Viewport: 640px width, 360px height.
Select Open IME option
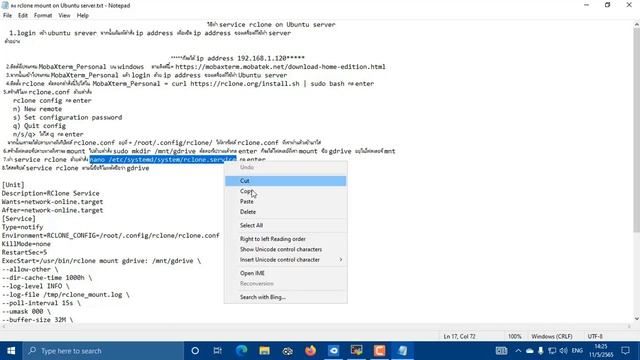[x=285, y=273]
